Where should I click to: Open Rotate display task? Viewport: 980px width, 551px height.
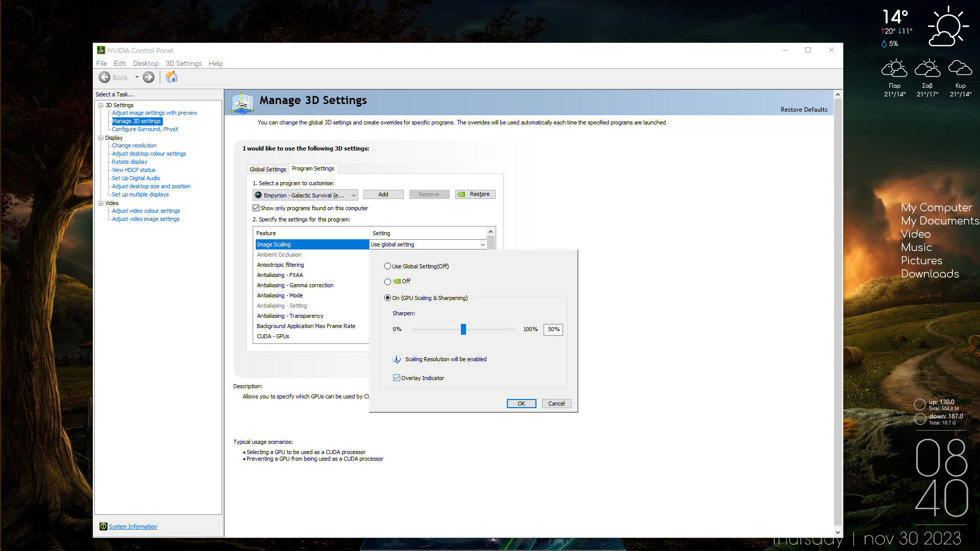click(x=130, y=162)
